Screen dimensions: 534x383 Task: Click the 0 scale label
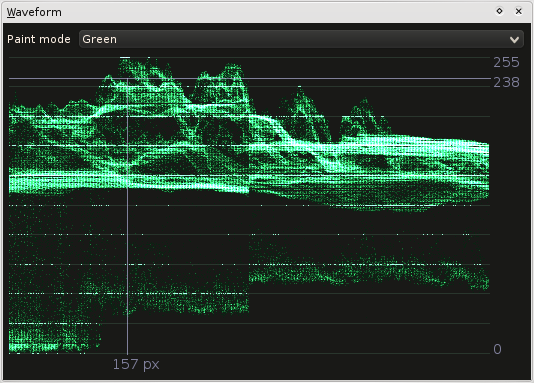[x=497, y=349]
